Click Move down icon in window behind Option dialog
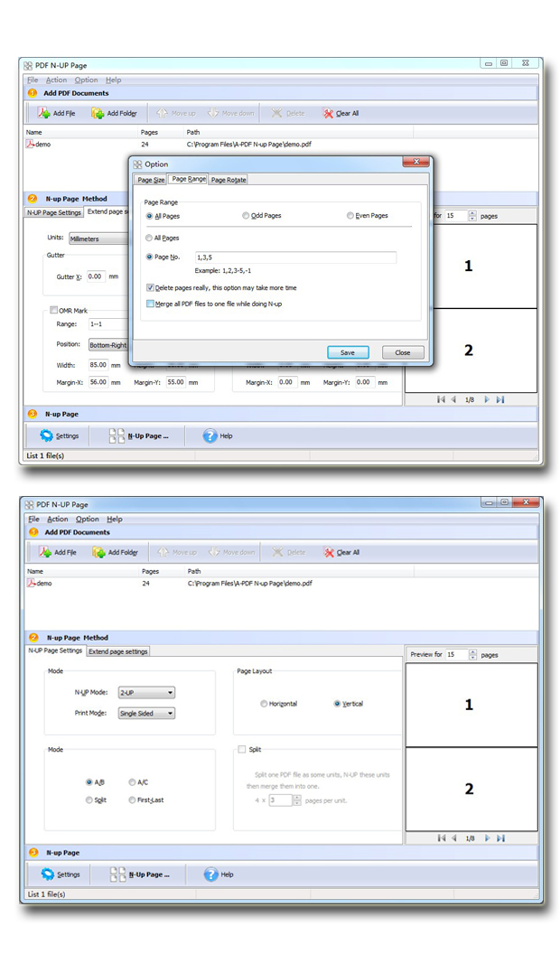560x973 pixels. 213,113
